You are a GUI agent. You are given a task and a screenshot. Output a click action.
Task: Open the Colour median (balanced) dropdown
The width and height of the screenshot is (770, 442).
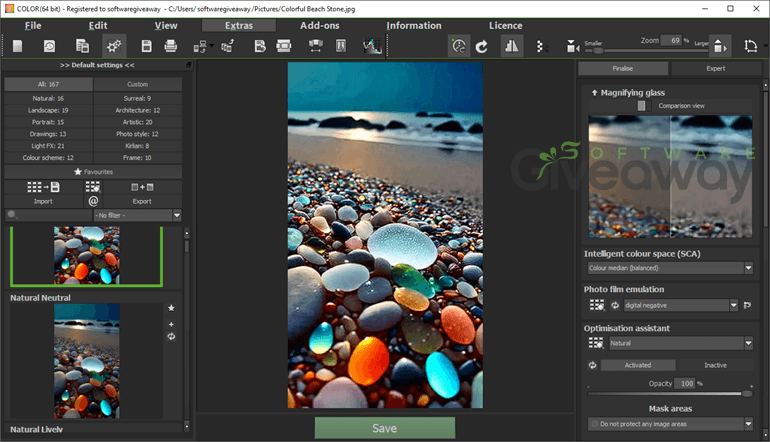[670, 268]
